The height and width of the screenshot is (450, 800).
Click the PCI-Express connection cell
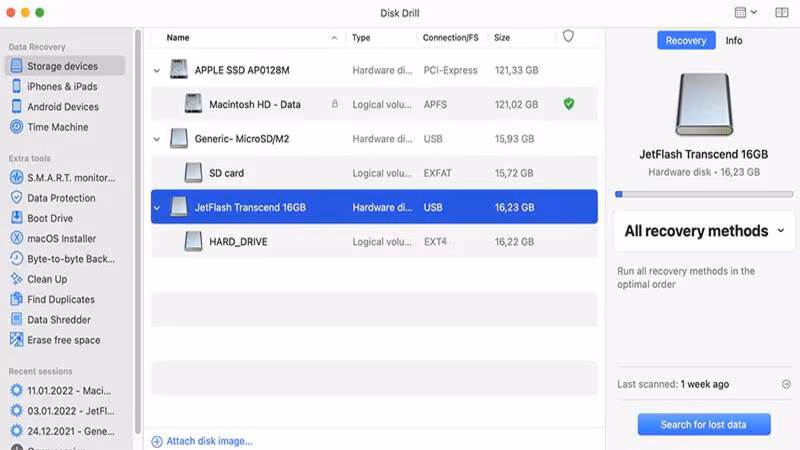point(451,70)
